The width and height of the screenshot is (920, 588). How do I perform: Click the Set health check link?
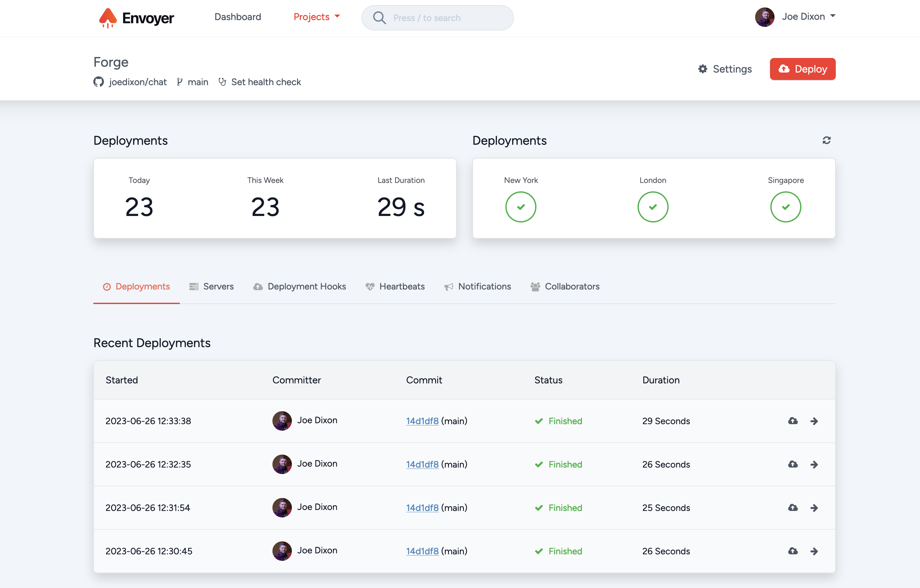click(266, 82)
